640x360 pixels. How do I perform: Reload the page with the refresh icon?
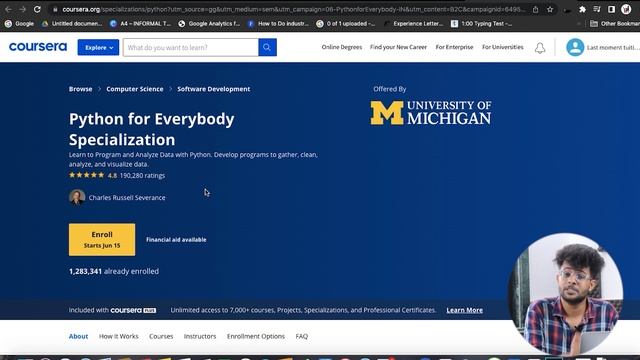37,9
